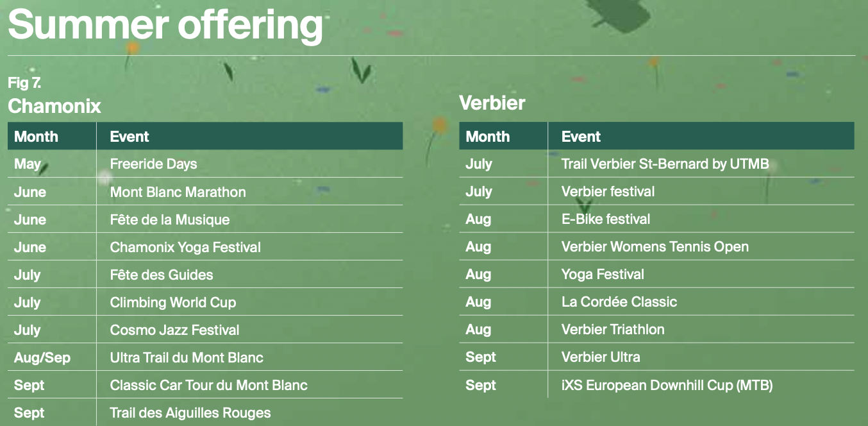Choose the Chamonix Yoga Festival row
This screenshot has height=426, width=868.
tap(205, 247)
